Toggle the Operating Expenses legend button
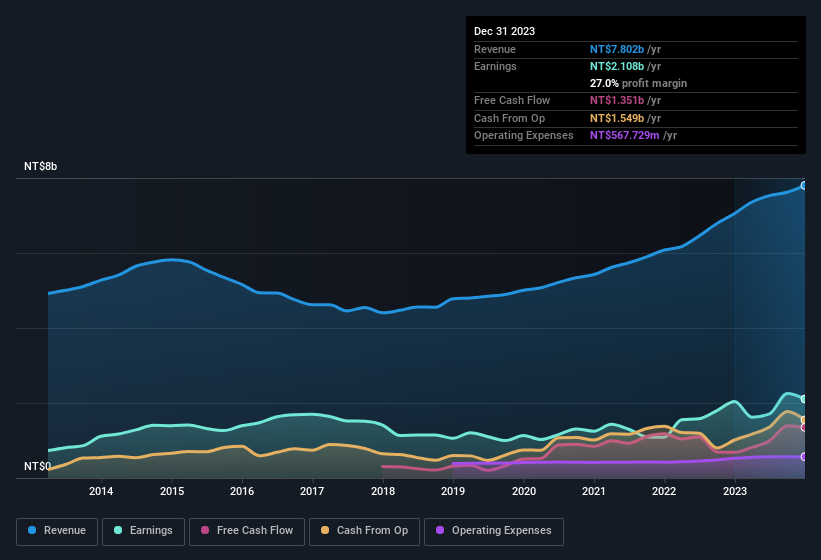The height and width of the screenshot is (560, 821). [x=494, y=531]
